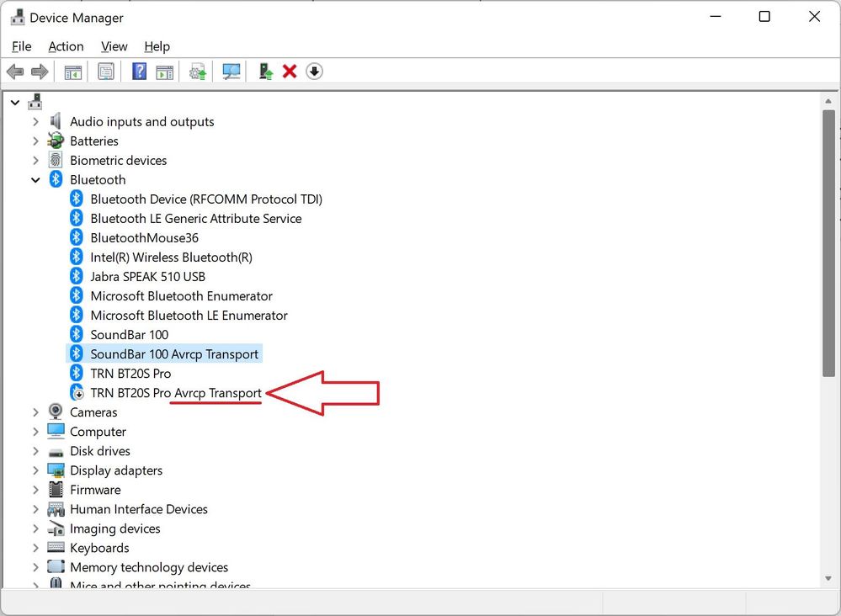Select the BluetoothMouse36 device

[144, 237]
